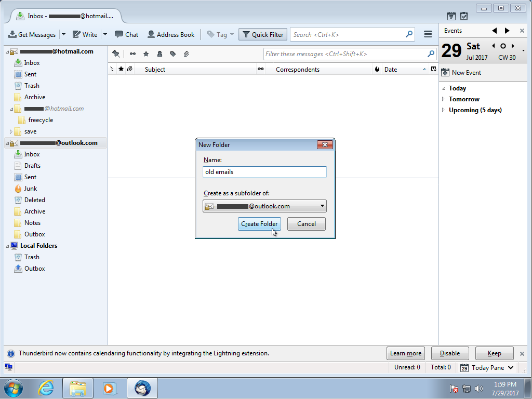Toggle the starred messages filter
The width and height of the screenshot is (532, 399).
pyautogui.click(x=146, y=54)
